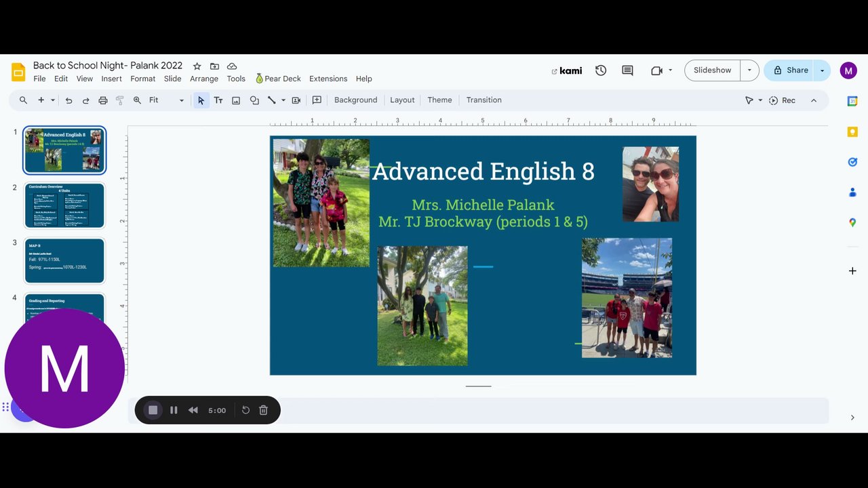This screenshot has height=488, width=868.
Task: Stop the recording with the square button
Action: 153,410
